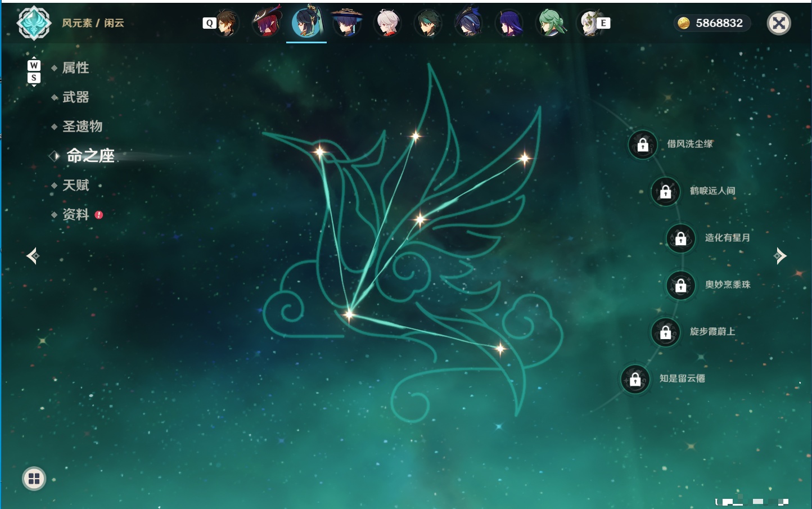Choose the green-haired character portrait

[550, 23]
